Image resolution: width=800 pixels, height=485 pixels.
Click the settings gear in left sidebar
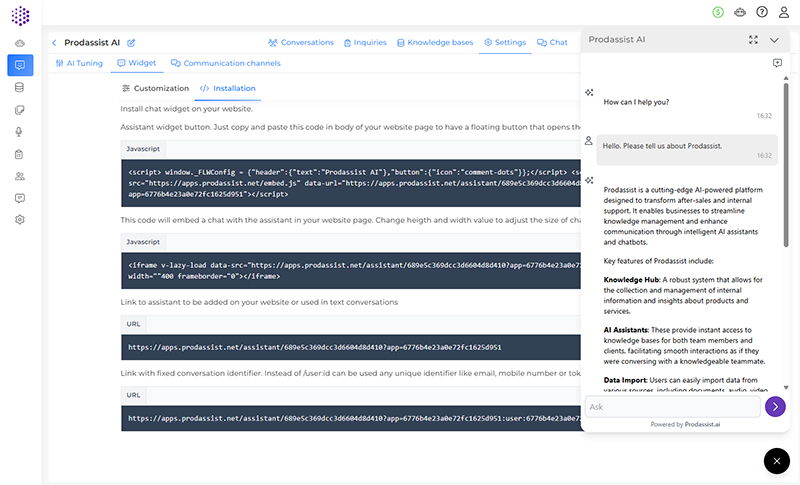click(20, 219)
